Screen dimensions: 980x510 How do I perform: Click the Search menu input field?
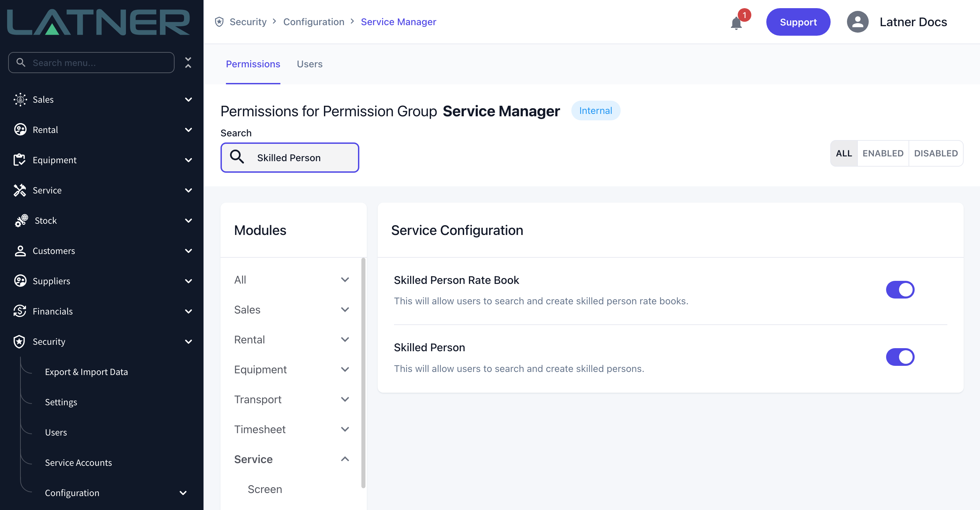pos(91,62)
